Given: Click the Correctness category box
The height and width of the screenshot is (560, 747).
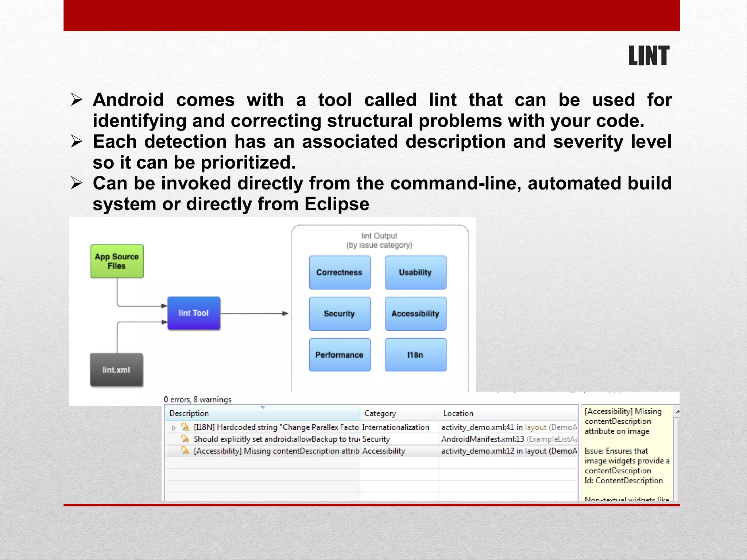Looking at the screenshot, I should click(340, 272).
